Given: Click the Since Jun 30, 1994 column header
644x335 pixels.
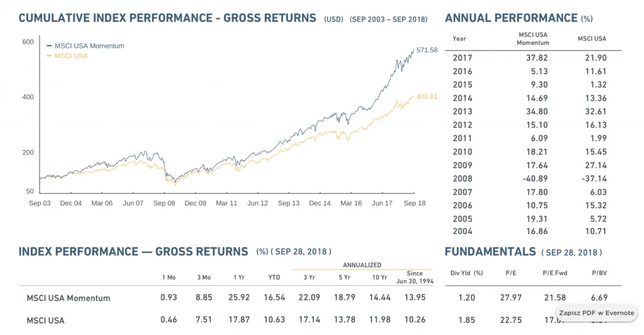Looking at the screenshot, I should pos(415,277).
